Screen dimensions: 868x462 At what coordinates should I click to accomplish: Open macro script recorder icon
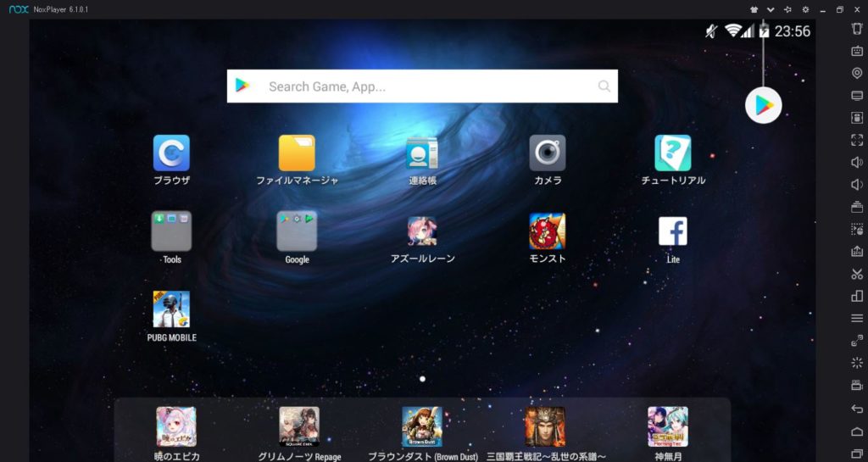tap(857, 229)
